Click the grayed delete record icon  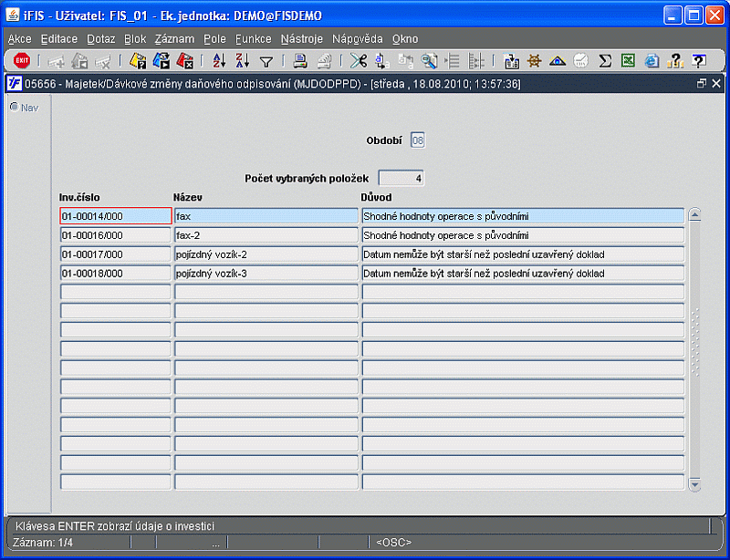[x=103, y=61]
